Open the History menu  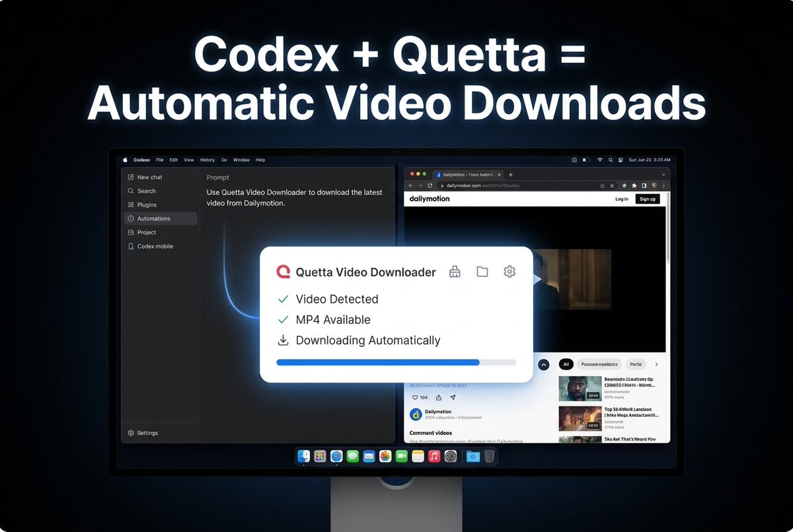pos(208,160)
